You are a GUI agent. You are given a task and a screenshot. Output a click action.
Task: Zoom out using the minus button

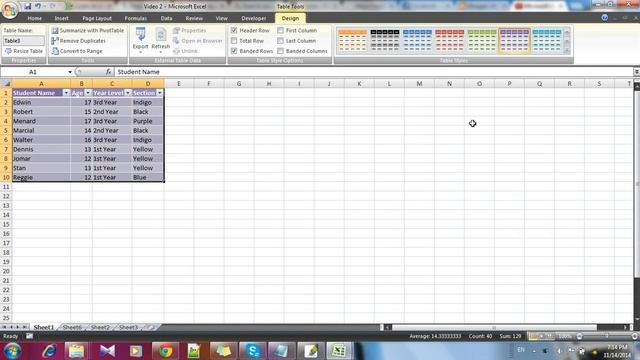click(580, 336)
